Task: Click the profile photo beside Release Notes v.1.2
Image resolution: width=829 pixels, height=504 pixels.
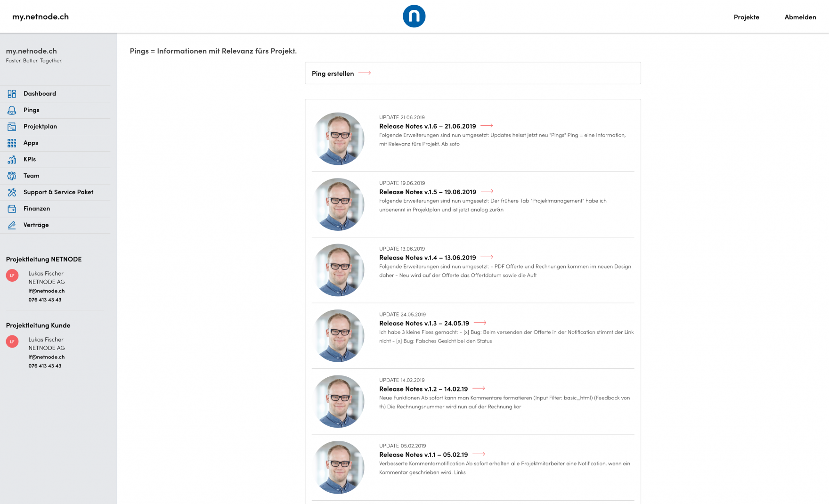Action: pyautogui.click(x=338, y=401)
